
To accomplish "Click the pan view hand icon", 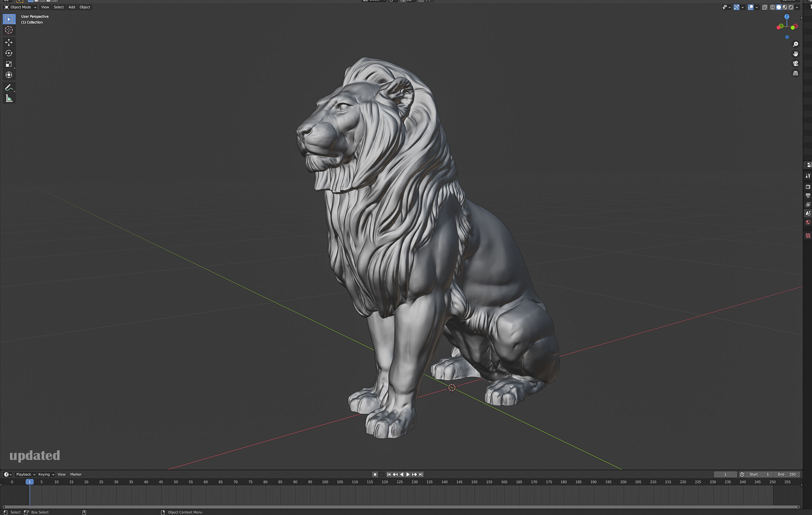I will 795,54.
